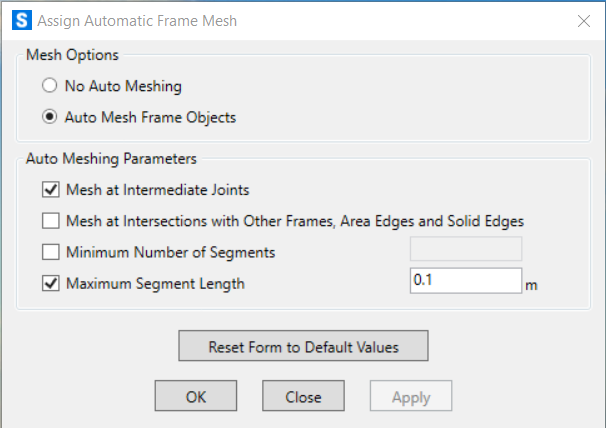Select the No Auto Meshing radio button
The height and width of the screenshot is (428, 606).
(x=49, y=85)
